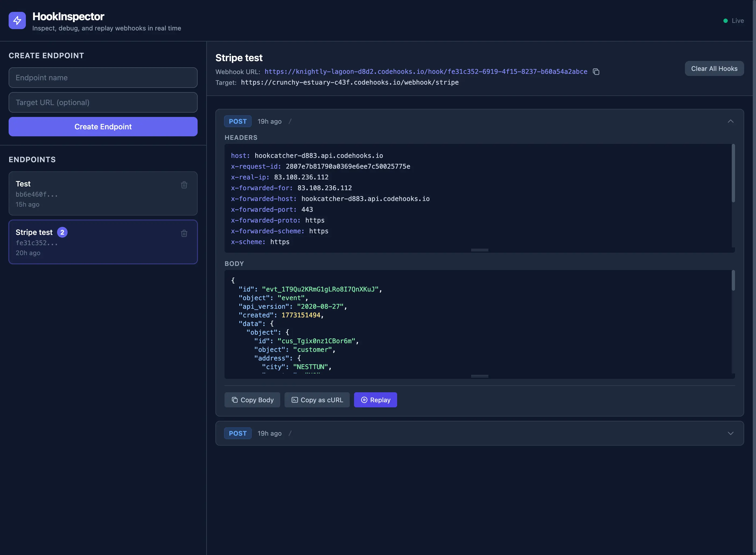Copy the webhook URL using the copy icon

597,72
